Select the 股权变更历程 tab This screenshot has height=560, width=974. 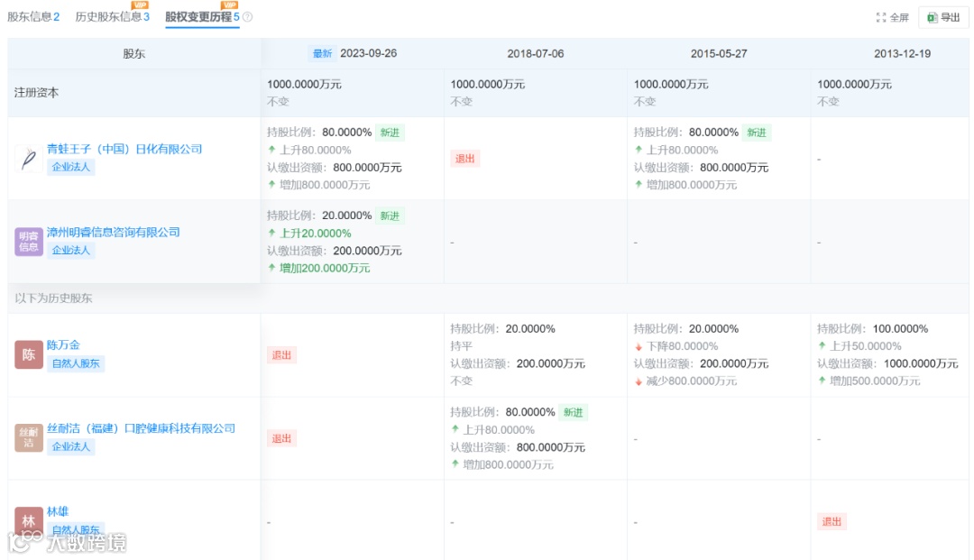pos(202,17)
